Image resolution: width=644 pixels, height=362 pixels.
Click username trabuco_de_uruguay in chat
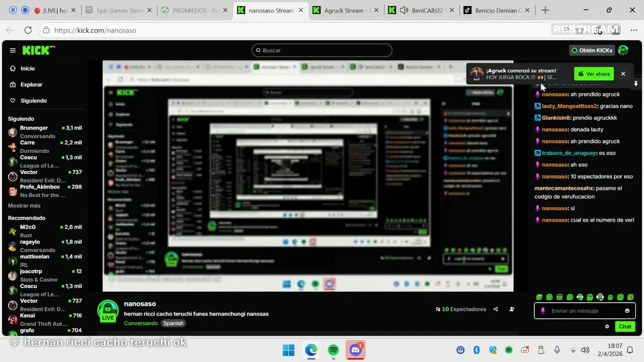click(x=569, y=153)
